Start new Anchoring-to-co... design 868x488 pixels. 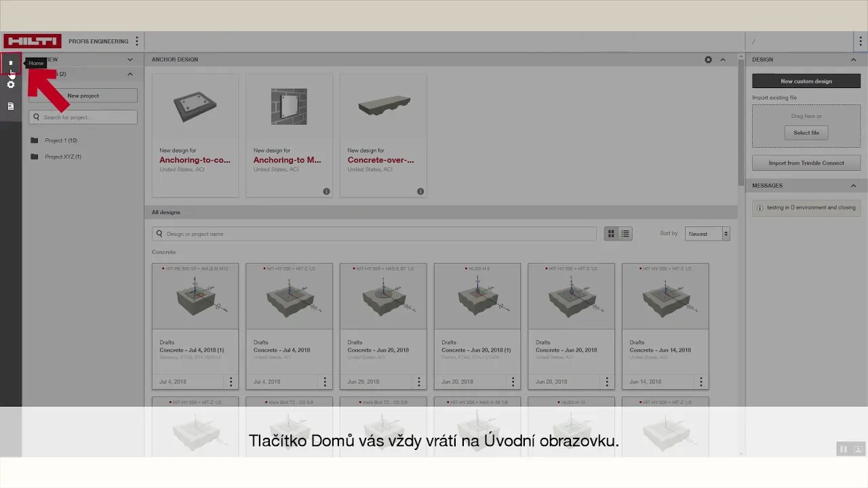tap(195, 136)
